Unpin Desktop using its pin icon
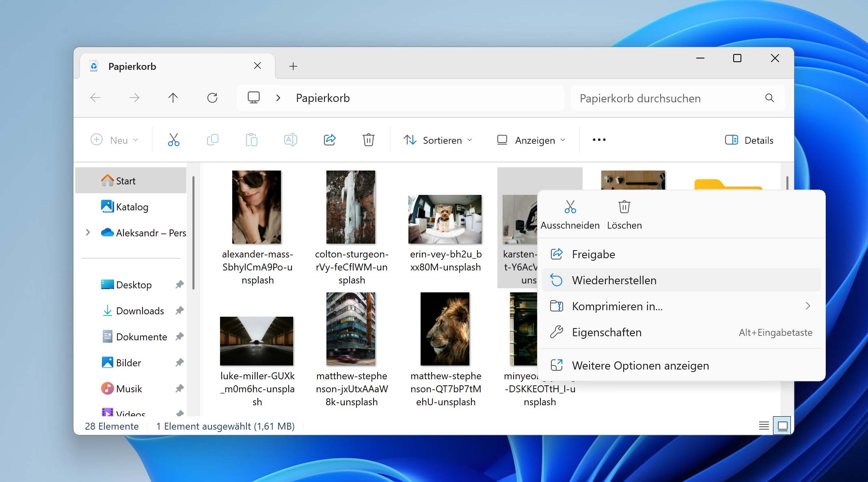Viewport: 868px width, 482px height. coord(179,285)
